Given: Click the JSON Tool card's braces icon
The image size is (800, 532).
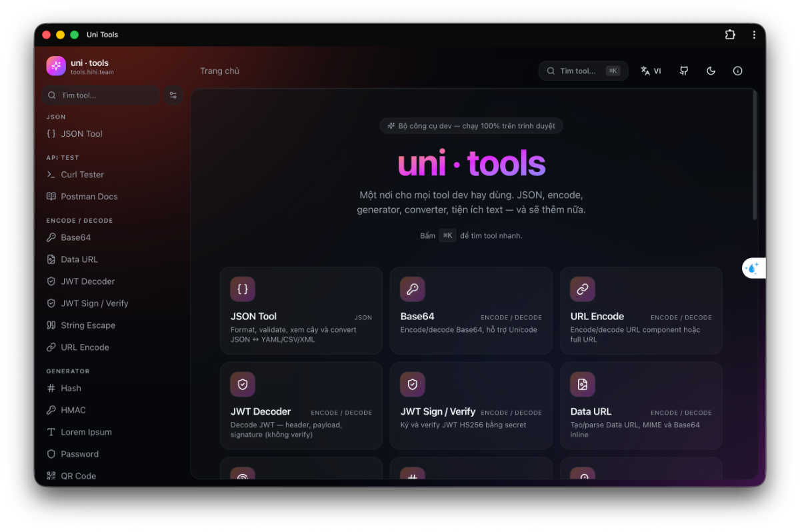Looking at the screenshot, I should click(x=243, y=289).
